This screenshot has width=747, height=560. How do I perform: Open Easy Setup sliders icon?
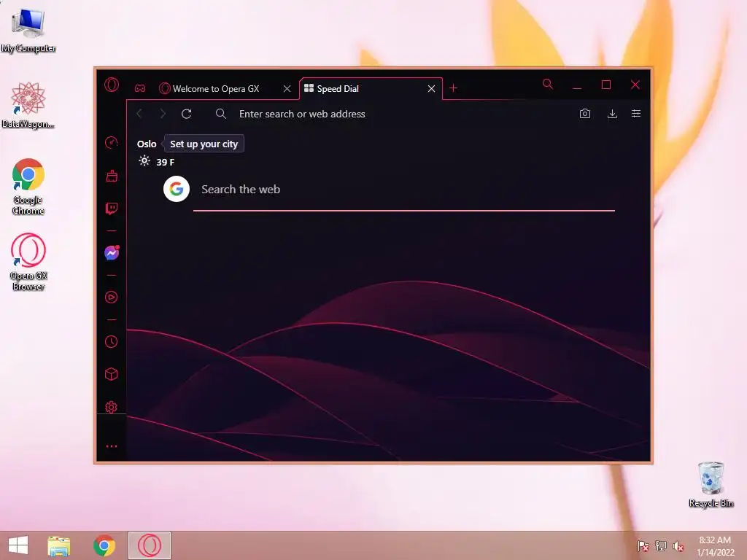click(636, 113)
